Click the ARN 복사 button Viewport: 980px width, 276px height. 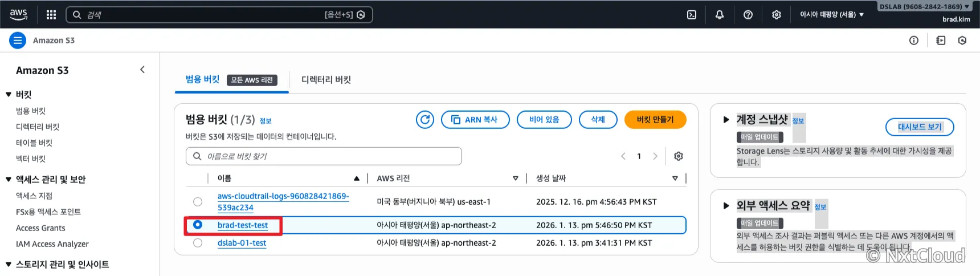pos(475,120)
